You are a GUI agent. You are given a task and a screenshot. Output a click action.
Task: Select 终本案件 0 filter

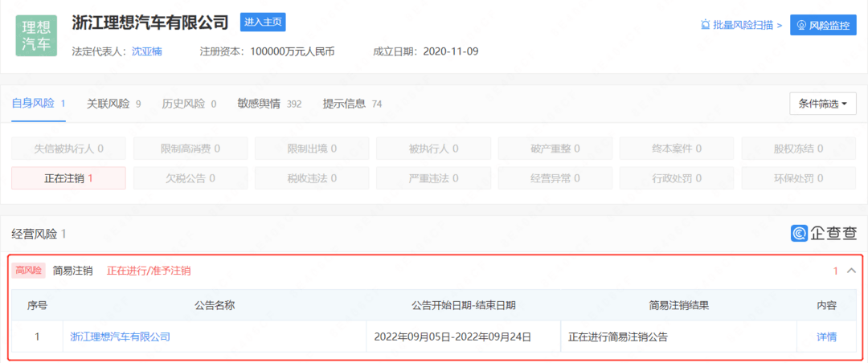pyautogui.click(x=677, y=149)
